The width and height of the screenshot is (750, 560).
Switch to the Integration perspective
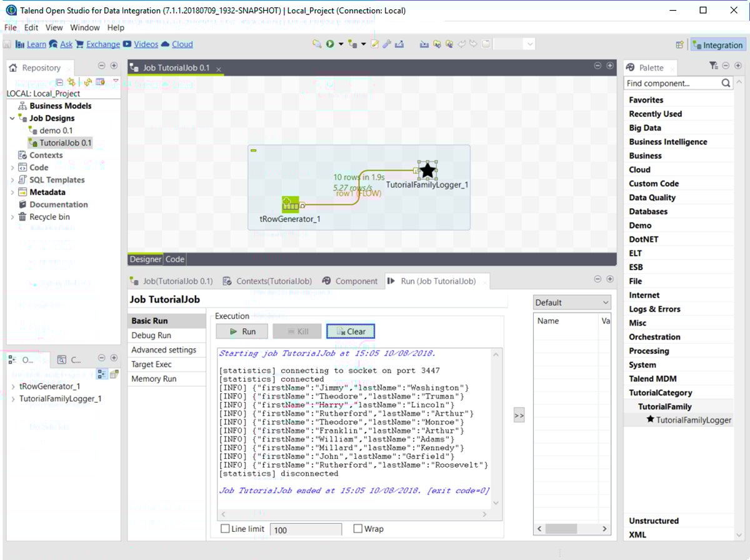pos(717,44)
